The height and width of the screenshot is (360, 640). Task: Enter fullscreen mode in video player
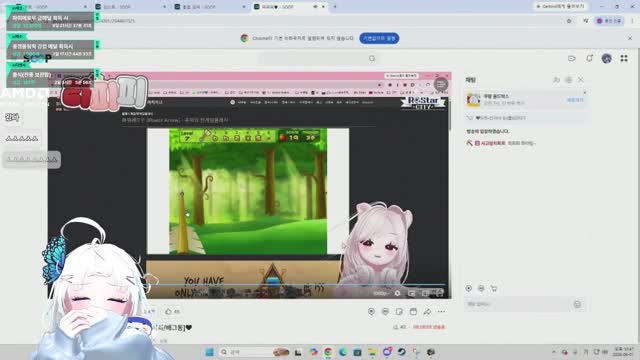coord(440,293)
